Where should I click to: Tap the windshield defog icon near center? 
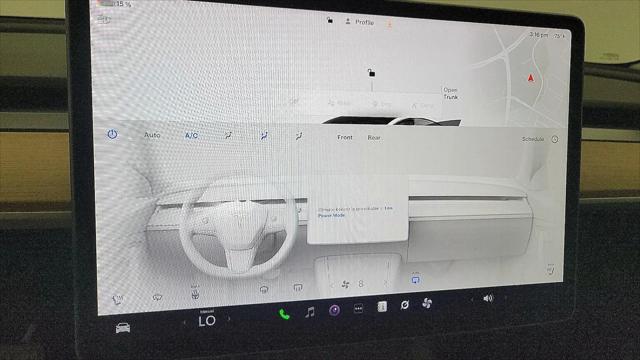click(264, 289)
